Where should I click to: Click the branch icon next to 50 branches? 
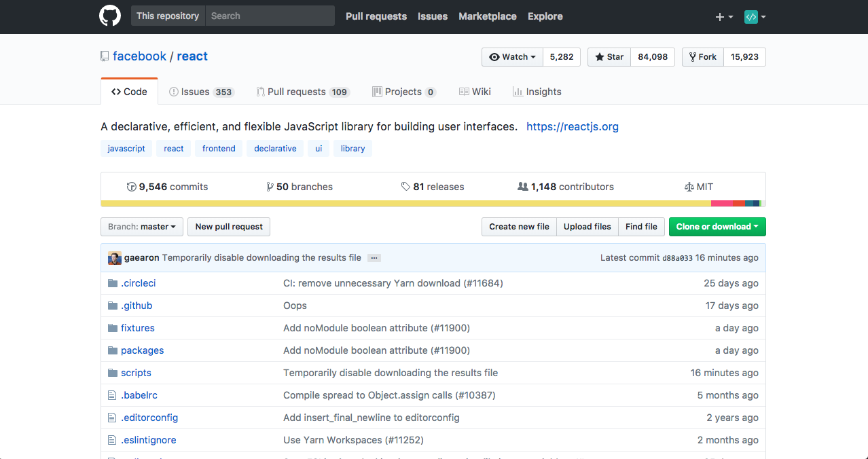(270, 186)
